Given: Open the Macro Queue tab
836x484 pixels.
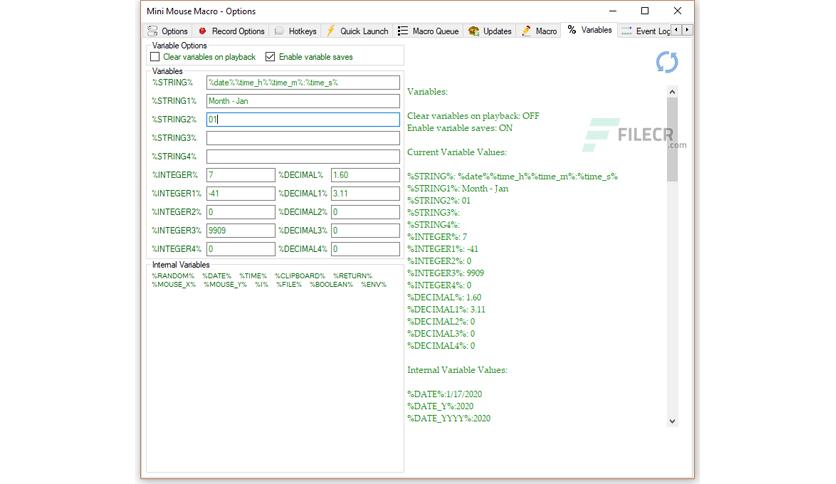Looking at the screenshot, I should (428, 31).
